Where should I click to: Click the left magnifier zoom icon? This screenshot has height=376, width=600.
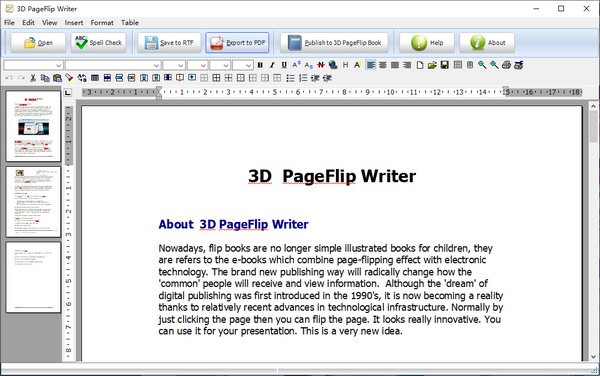click(x=482, y=65)
